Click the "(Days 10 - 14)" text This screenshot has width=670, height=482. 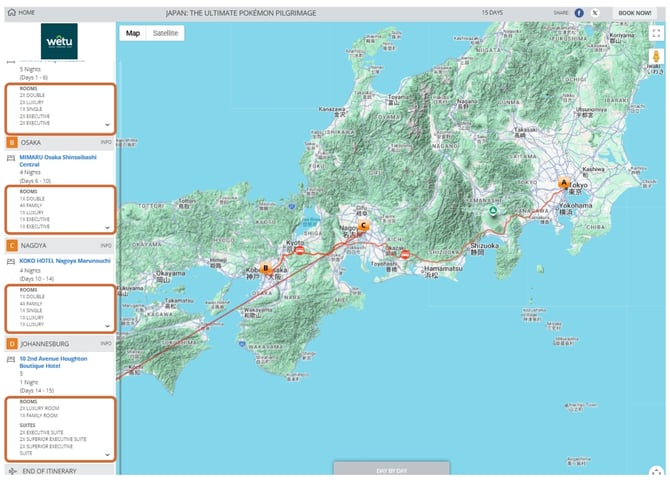click(x=37, y=279)
